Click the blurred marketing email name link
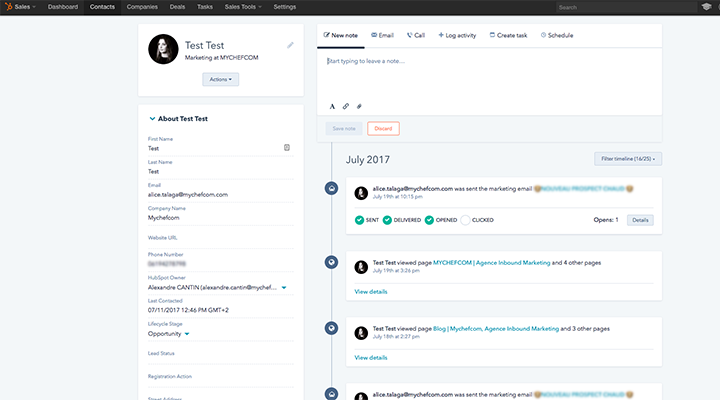The height and width of the screenshot is (400, 720). pos(584,189)
